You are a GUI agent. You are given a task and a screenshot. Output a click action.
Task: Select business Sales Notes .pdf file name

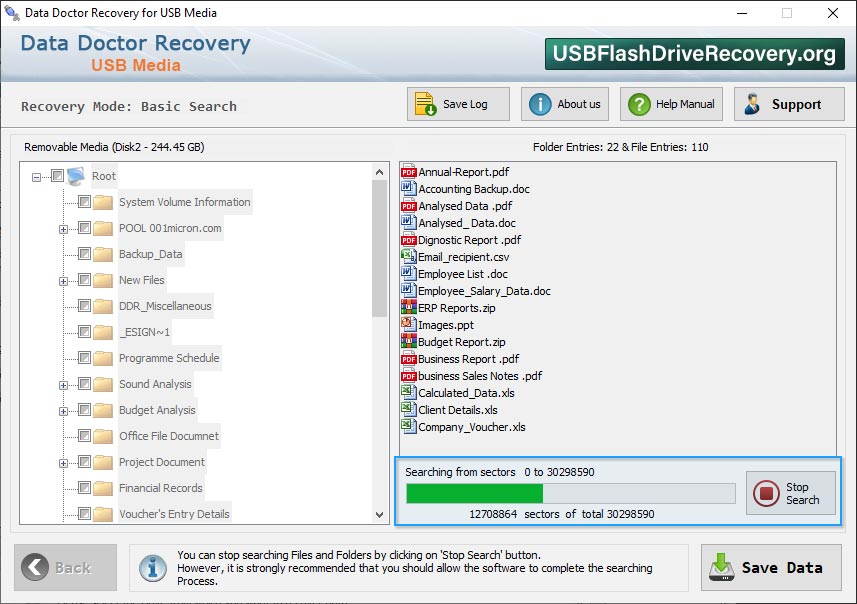pos(480,376)
